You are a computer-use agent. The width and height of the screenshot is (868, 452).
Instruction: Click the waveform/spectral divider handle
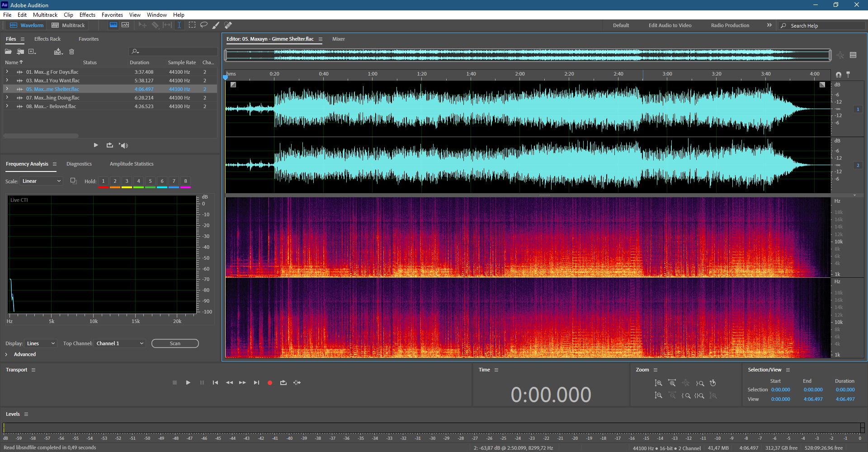(544, 195)
